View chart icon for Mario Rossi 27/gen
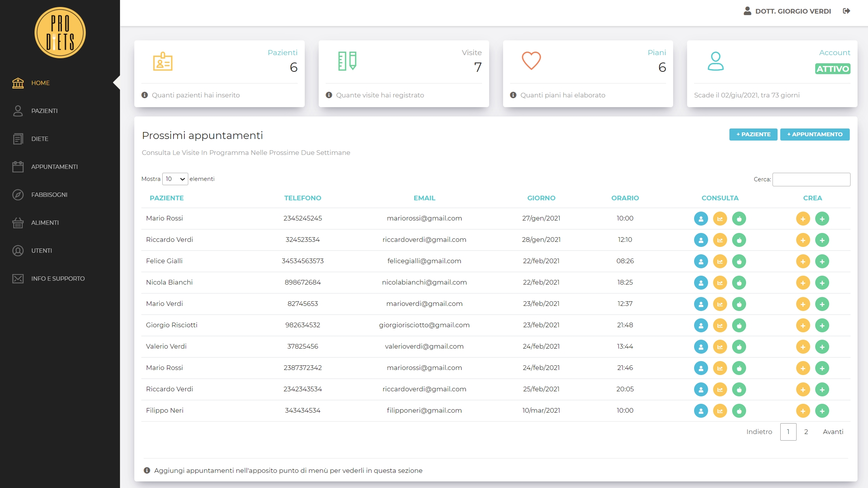The height and width of the screenshot is (488, 868). click(720, 219)
